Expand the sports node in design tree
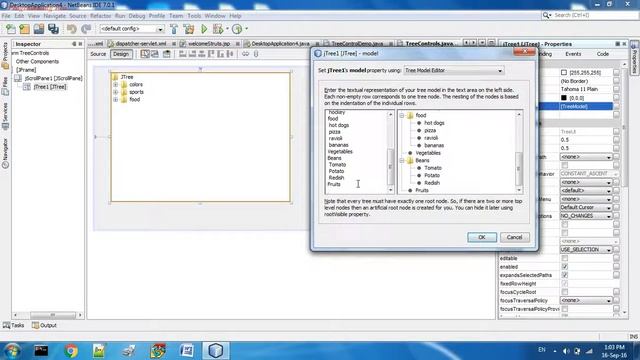The image size is (640, 360). 116,92
